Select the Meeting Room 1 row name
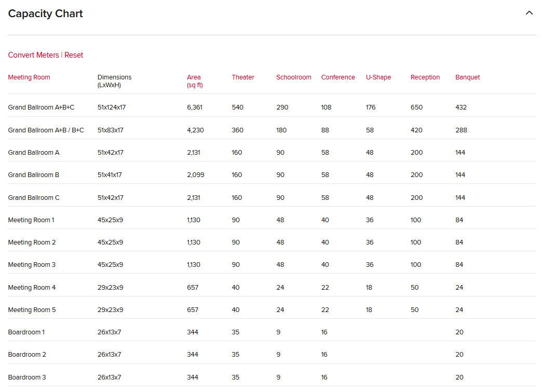Viewport: 542px width, 392px height. [31, 220]
